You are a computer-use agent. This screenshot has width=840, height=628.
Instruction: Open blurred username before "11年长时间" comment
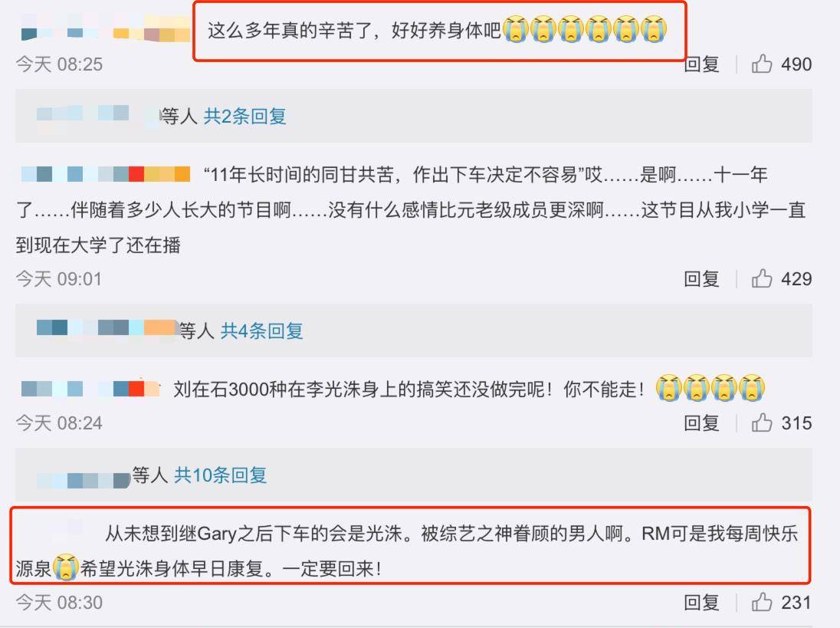[105, 174]
